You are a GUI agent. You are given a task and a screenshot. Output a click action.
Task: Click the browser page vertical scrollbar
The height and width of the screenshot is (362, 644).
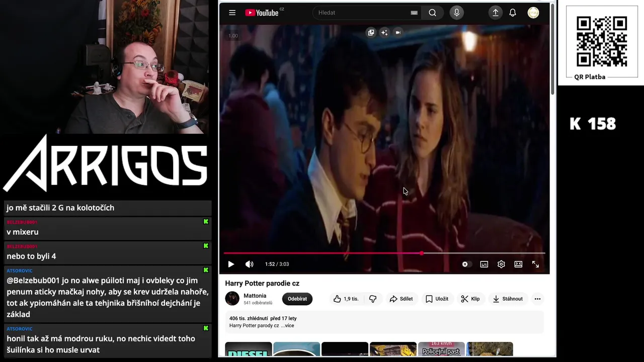click(552, 49)
